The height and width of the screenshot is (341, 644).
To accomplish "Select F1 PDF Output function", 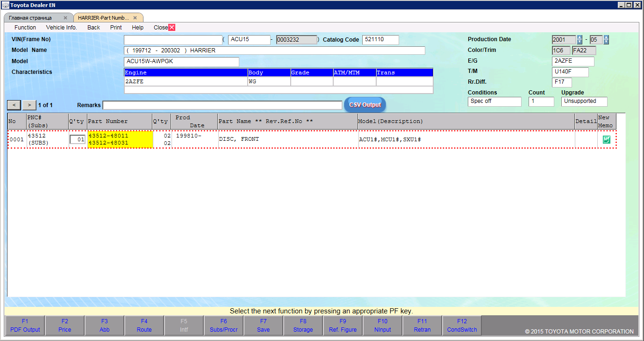I will tap(25, 325).
